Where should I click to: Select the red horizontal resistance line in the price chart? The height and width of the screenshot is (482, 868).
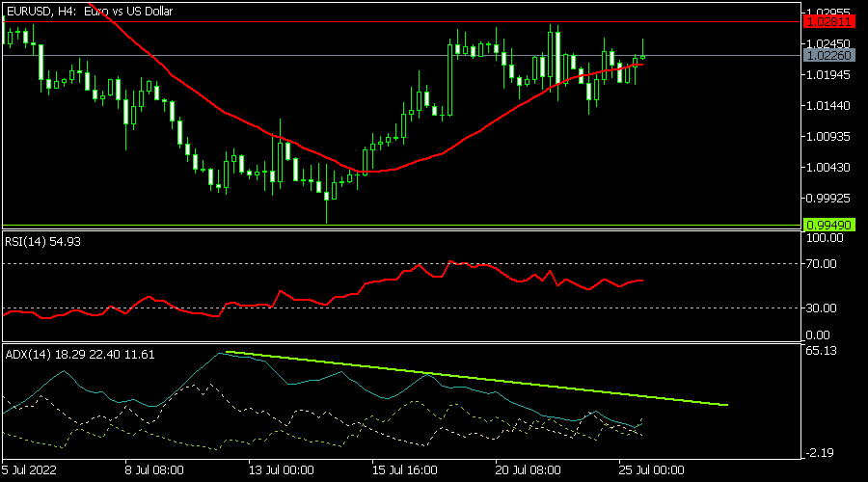401,22
